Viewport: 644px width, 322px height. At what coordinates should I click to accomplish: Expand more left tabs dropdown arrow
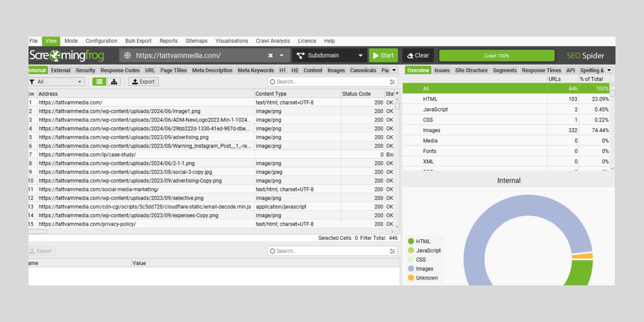point(394,70)
